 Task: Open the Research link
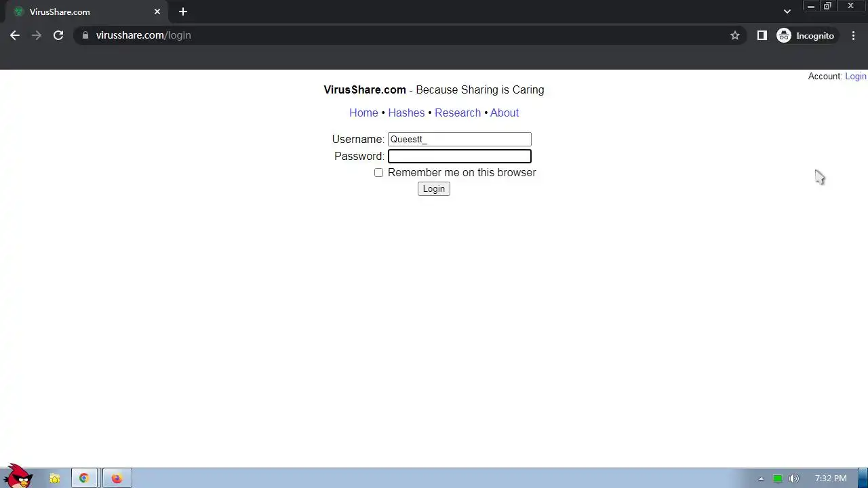point(458,113)
